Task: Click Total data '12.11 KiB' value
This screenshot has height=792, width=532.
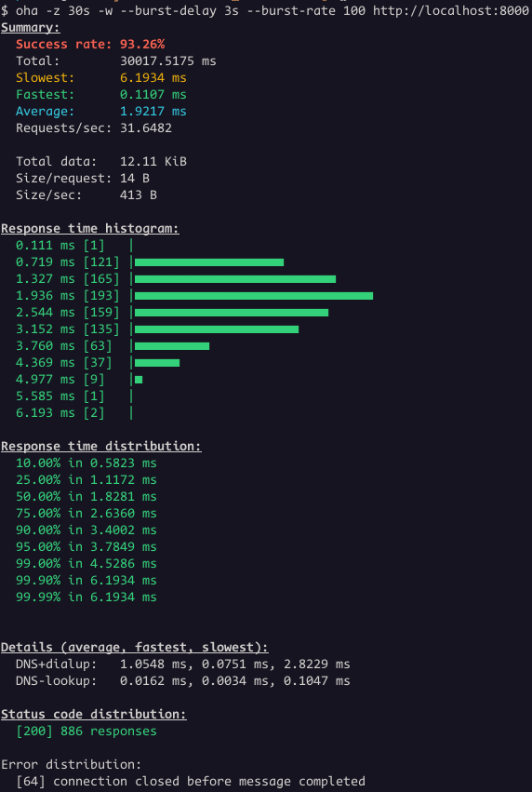Action: coord(153,162)
